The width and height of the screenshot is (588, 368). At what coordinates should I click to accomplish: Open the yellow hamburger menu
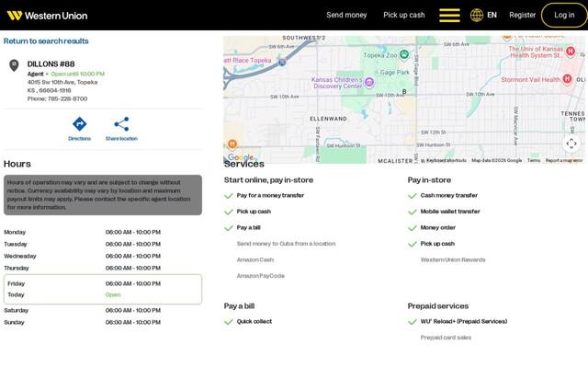point(449,15)
